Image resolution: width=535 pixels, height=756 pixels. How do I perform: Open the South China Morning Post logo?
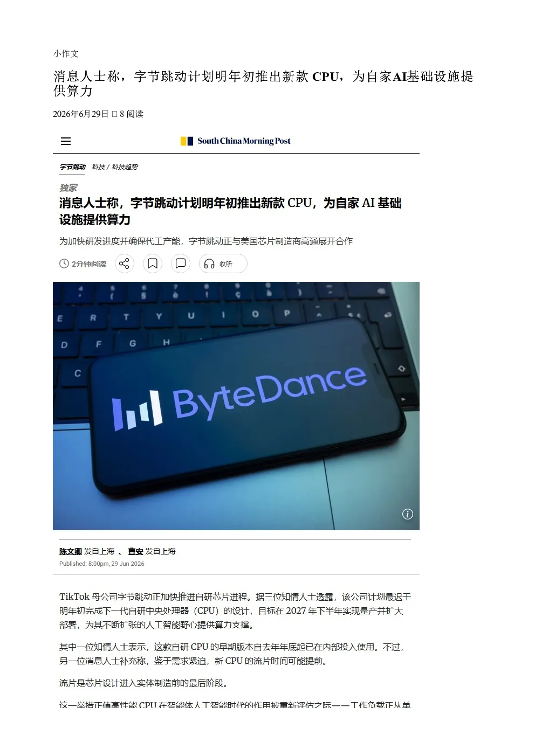[235, 141]
